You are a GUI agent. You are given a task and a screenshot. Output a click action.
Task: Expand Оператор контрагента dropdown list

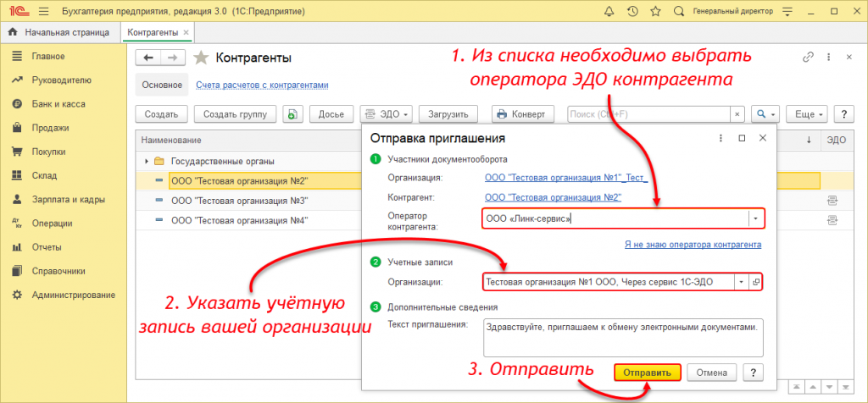tap(756, 219)
